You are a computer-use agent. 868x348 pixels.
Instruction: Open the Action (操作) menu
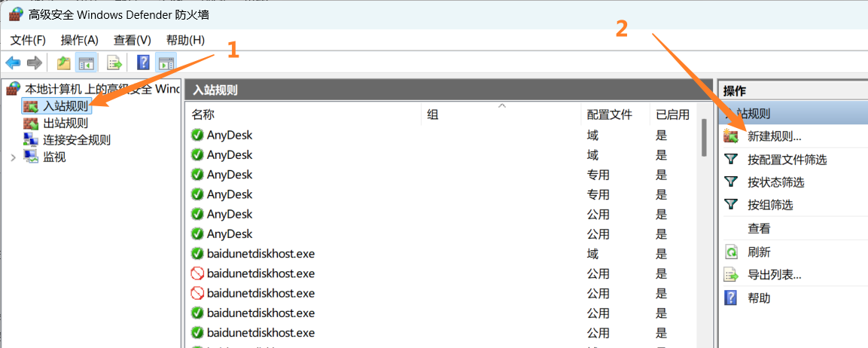click(x=80, y=40)
